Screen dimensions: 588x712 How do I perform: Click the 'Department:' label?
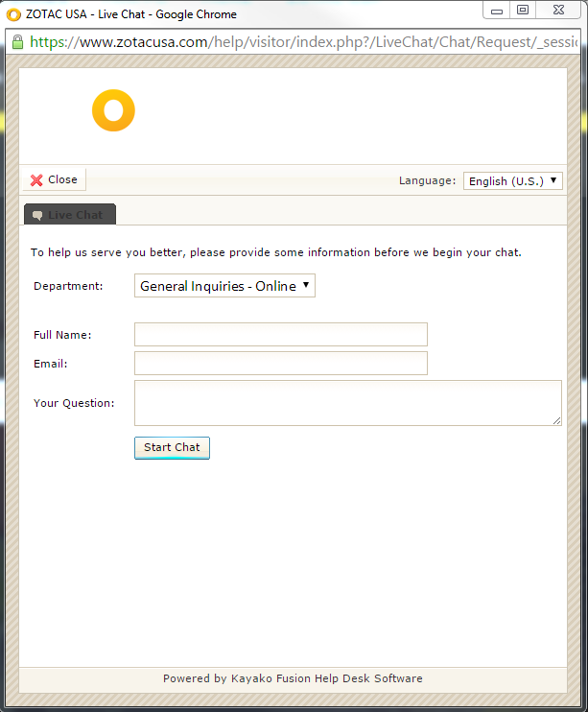68,286
